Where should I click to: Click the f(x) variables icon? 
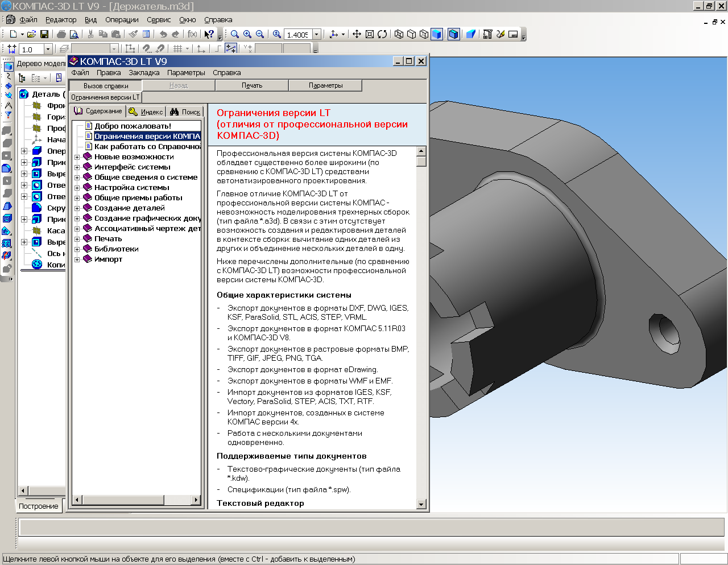point(192,34)
